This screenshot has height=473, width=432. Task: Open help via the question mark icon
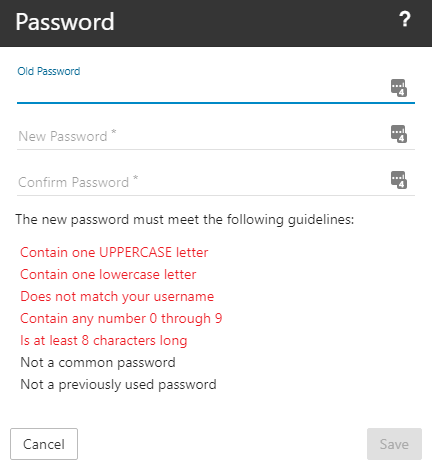405,20
